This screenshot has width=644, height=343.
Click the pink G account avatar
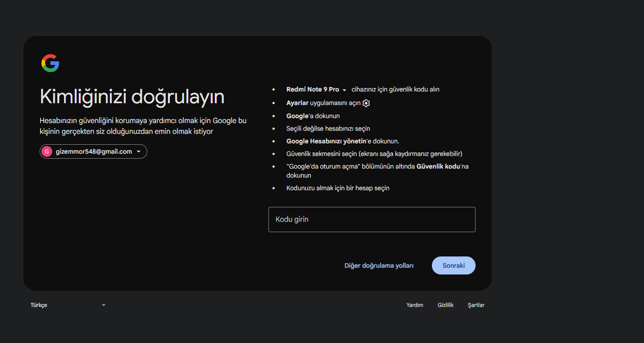tap(46, 152)
